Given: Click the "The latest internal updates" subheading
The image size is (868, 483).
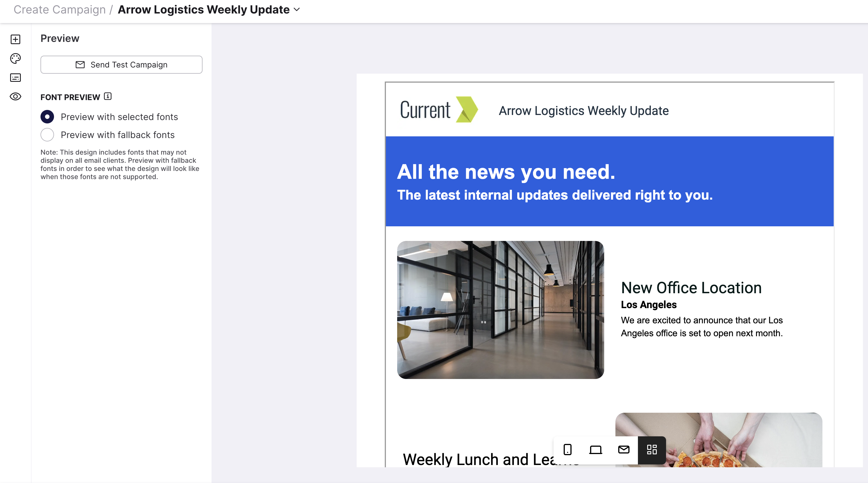Looking at the screenshot, I should pyautogui.click(x=555, y=195).
